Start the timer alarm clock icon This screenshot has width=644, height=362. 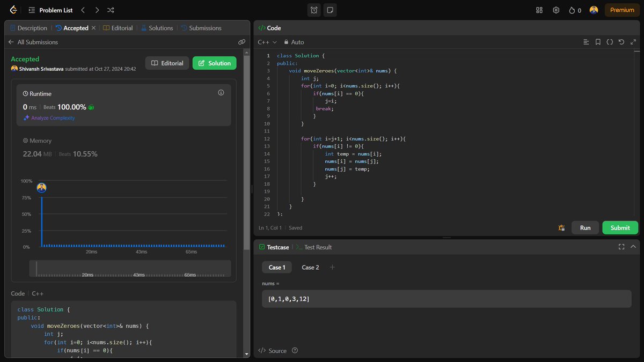(314, 10)
